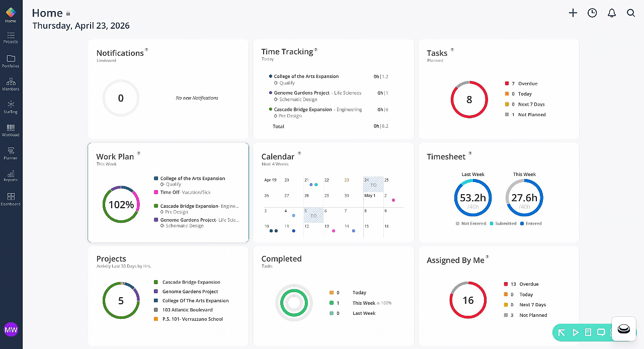
Task: Open Workload view in the sidebar
Action: tap(11, 130)
